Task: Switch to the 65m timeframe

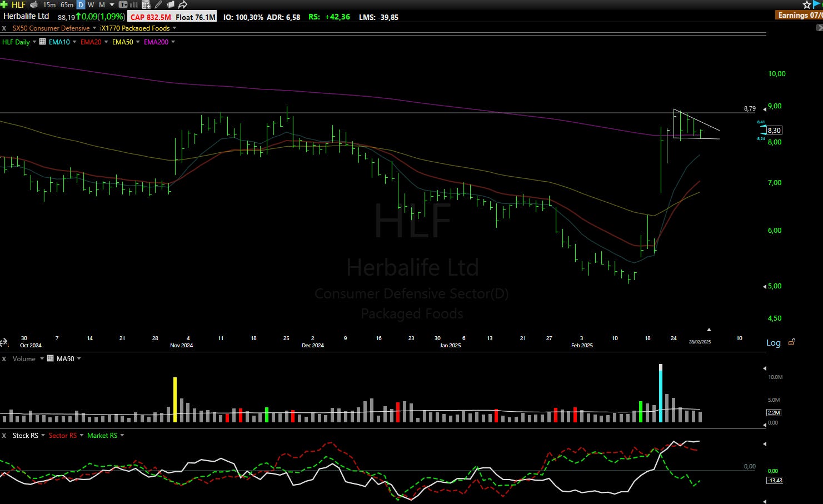Action: coord(67,4)
